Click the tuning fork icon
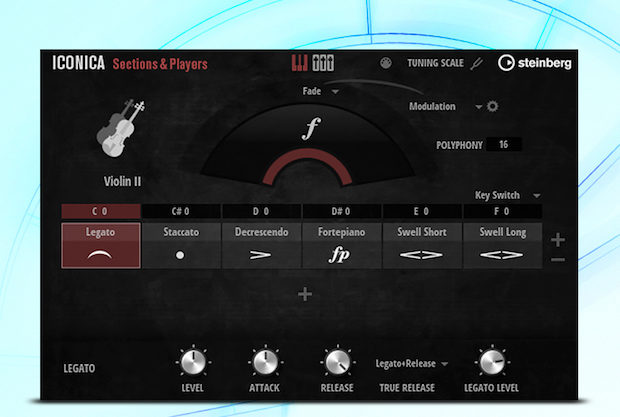The image size is (620, 417). (477, 63)
